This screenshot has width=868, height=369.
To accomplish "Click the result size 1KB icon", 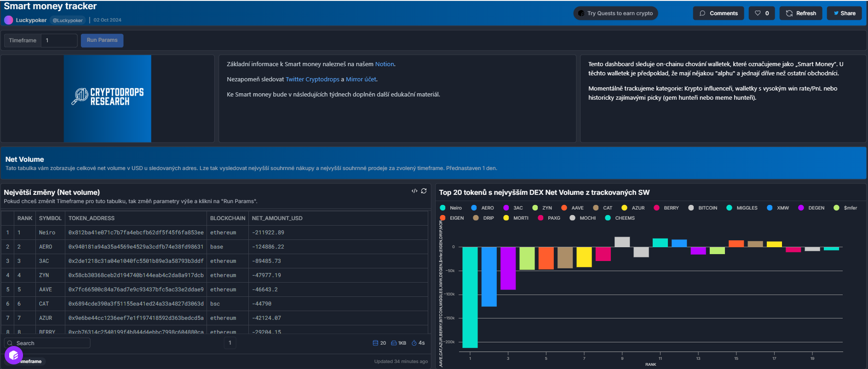I will [x=394, y=343].
